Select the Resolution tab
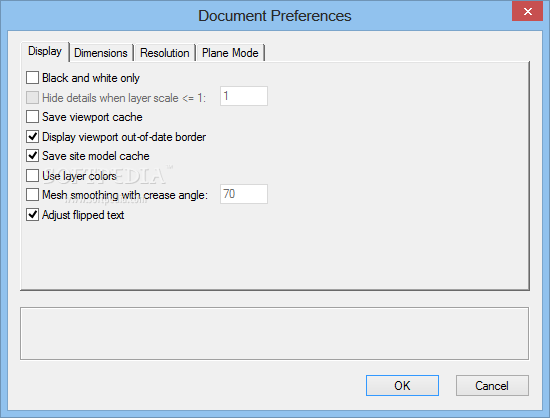Image resolution: width=550 pixels, height=418 pixels. pos(165,53)
